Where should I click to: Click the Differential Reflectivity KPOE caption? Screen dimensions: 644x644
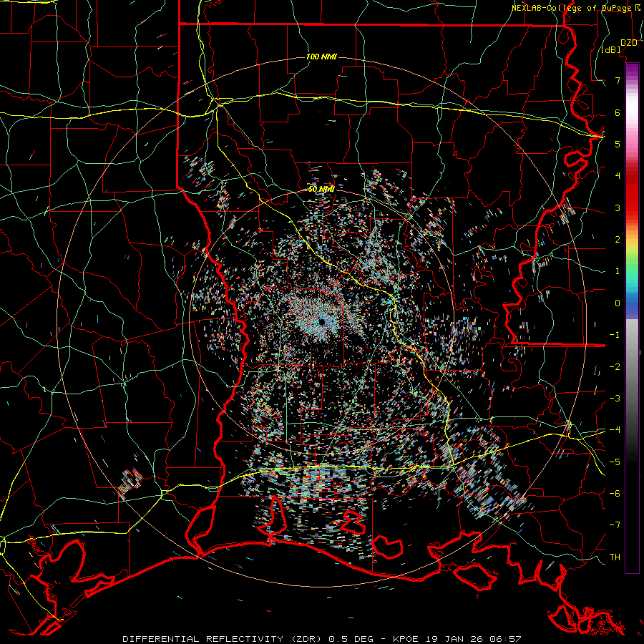[321, 639]
